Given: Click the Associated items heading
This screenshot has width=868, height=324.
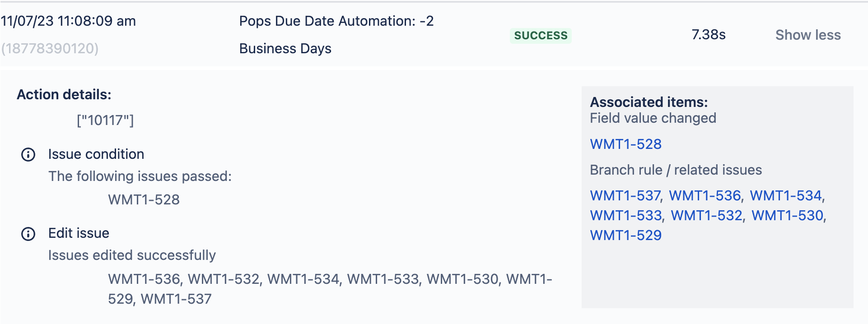Looking at the screenshot, I should coord(649,102).
